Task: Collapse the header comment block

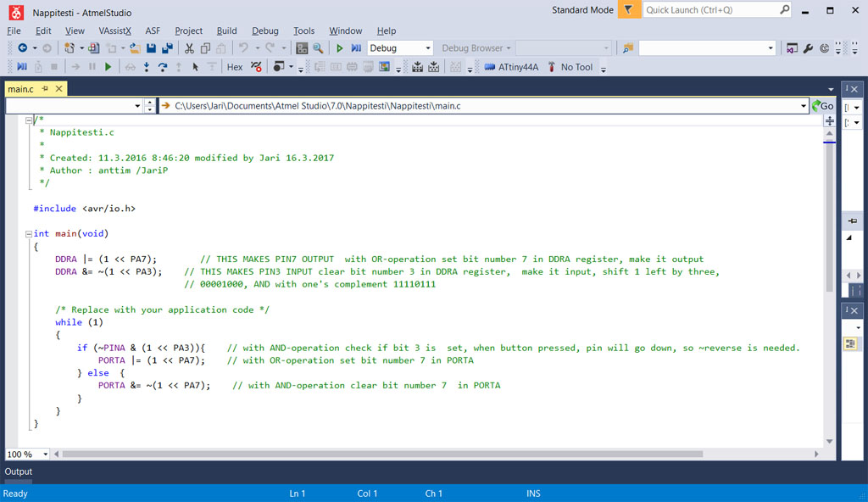Action: (29, 120)
